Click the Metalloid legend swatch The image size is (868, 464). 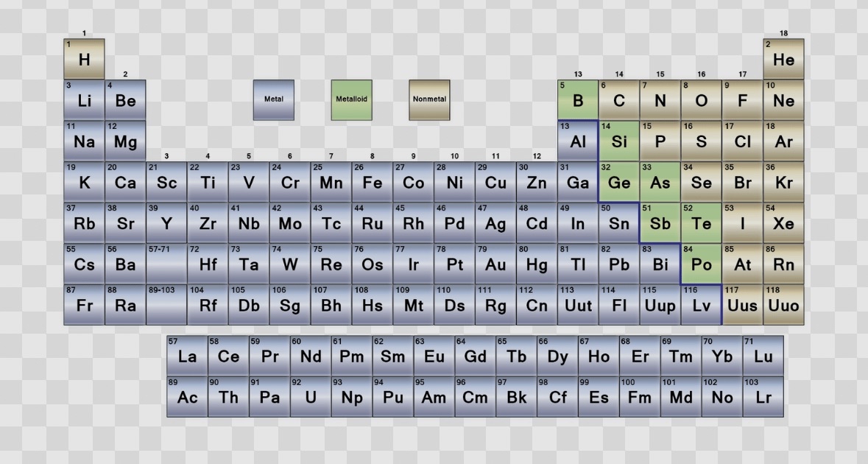[x=351, y=99]
